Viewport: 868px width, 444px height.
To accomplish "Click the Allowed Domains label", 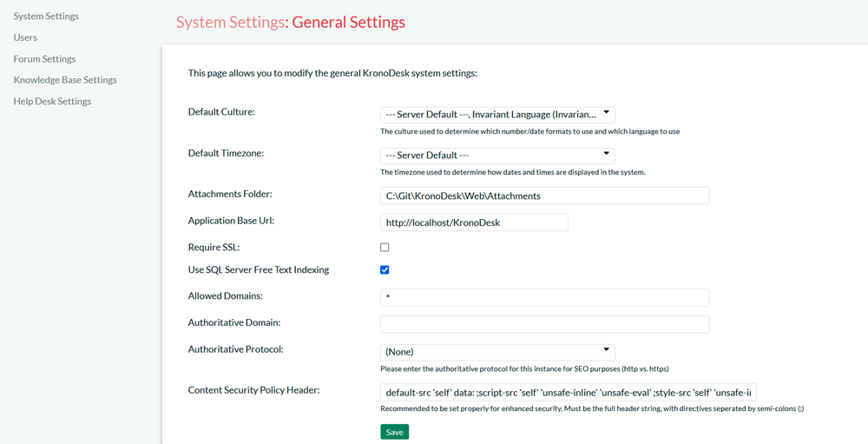I will pyautogui.click(x=226, y=296).
